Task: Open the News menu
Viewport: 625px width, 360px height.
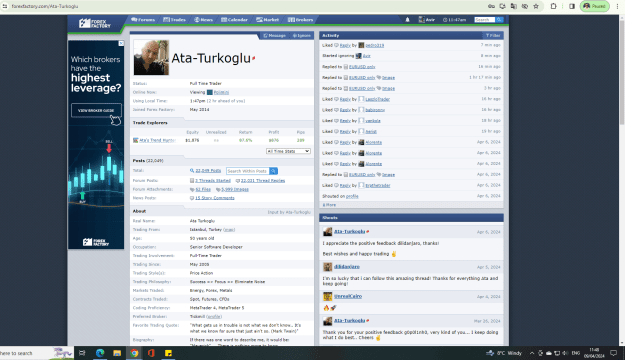Action: (203, 20)
